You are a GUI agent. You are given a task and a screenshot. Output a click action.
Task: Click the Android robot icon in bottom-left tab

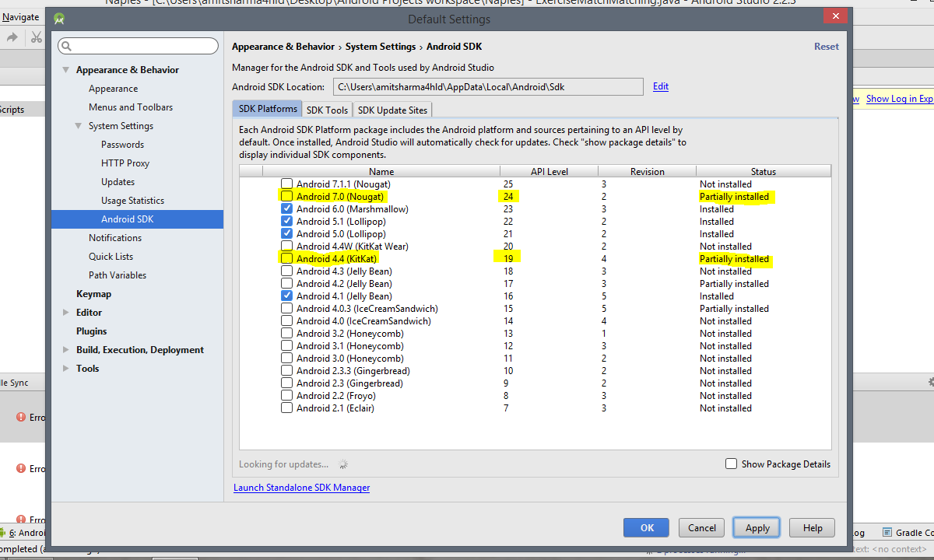pos(3,534)
